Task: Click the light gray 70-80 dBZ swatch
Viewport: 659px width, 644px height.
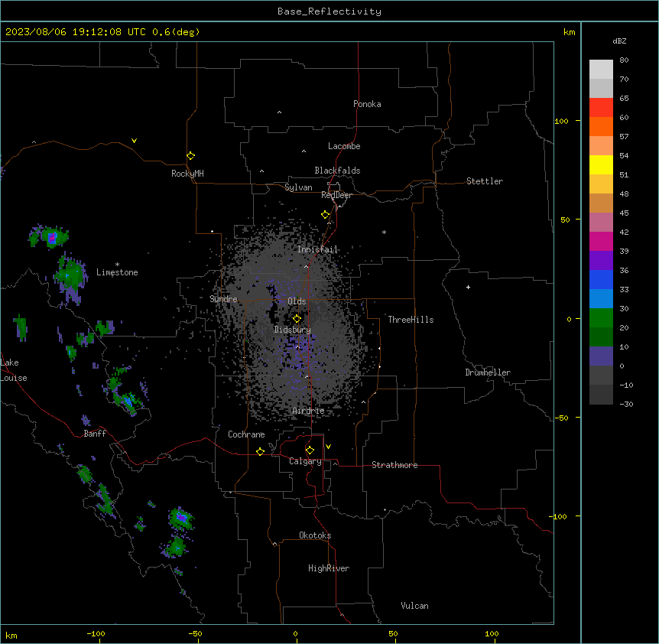Action: 601,70
